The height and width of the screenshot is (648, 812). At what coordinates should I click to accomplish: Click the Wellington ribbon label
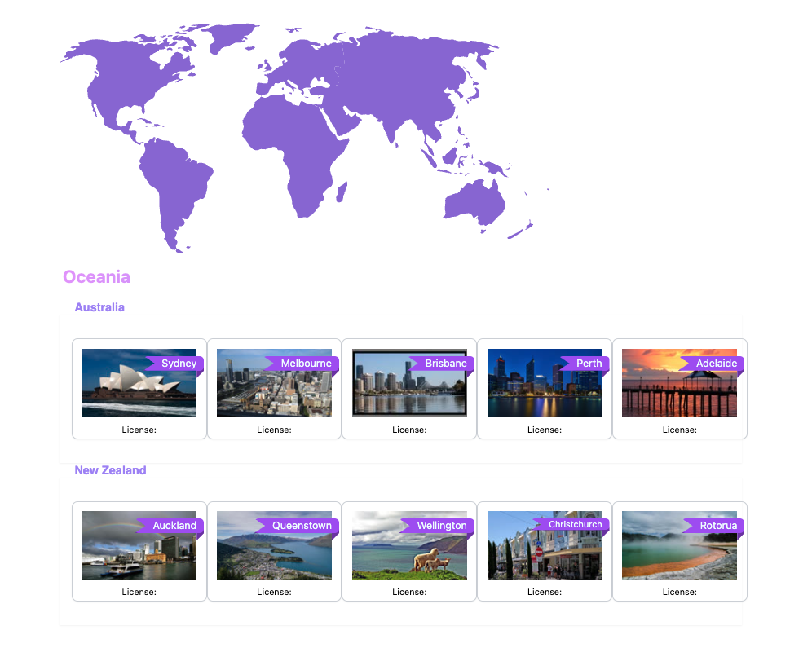click(x=438, y=526)
